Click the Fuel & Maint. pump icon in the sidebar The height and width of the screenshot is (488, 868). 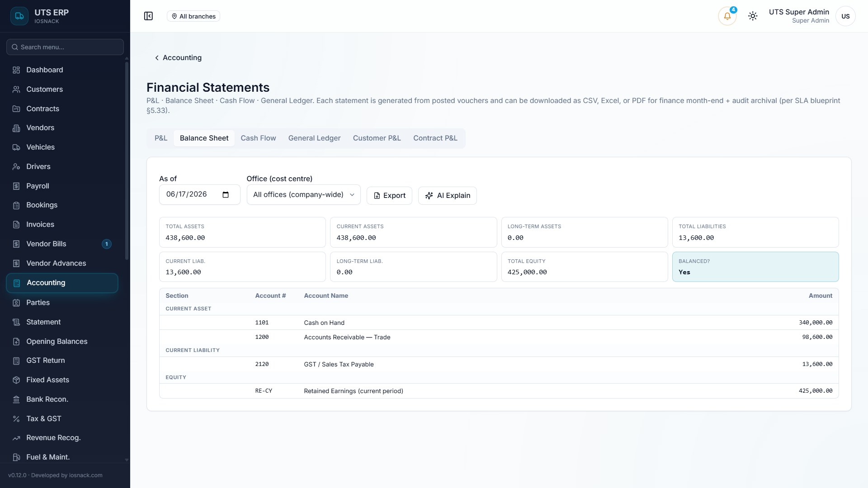point(16,457)
